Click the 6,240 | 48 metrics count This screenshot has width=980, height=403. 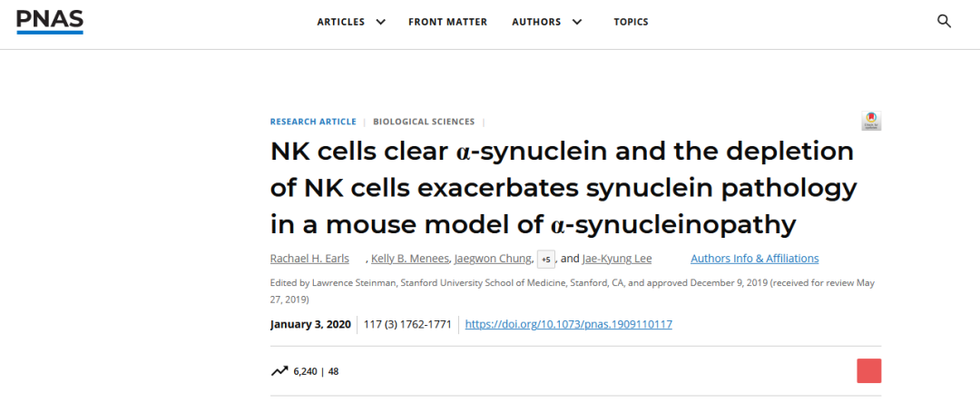tap(317, 372)
